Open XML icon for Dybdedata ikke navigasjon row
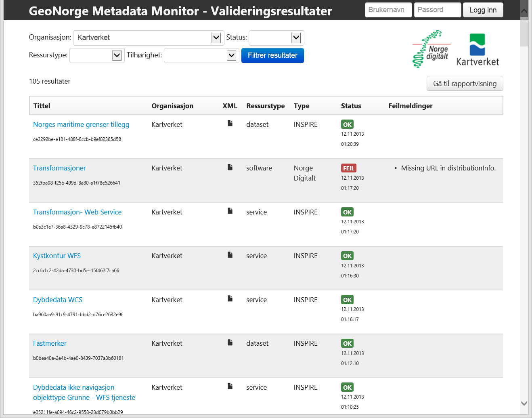The image size is (532, 418). coord(230,386)
